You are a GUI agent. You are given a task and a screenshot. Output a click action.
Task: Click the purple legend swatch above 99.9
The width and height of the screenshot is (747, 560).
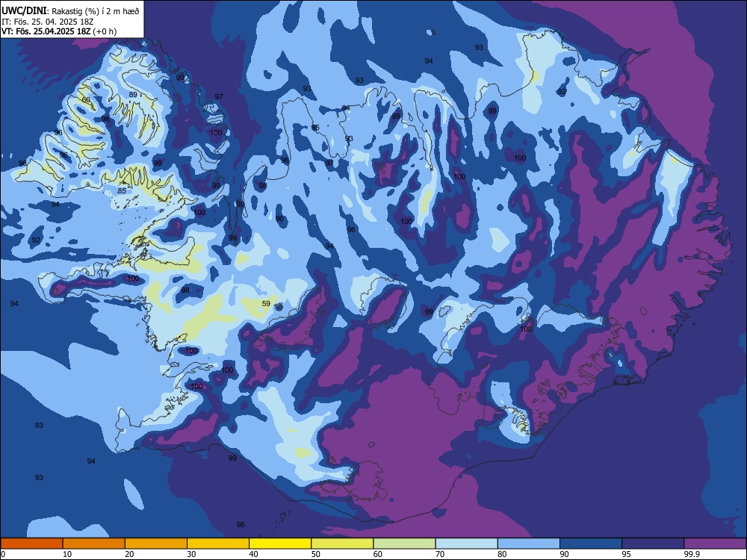715,544
